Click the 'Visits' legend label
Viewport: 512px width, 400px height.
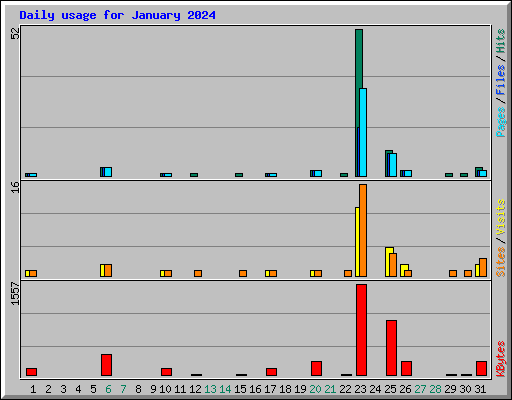coord(500,218)
